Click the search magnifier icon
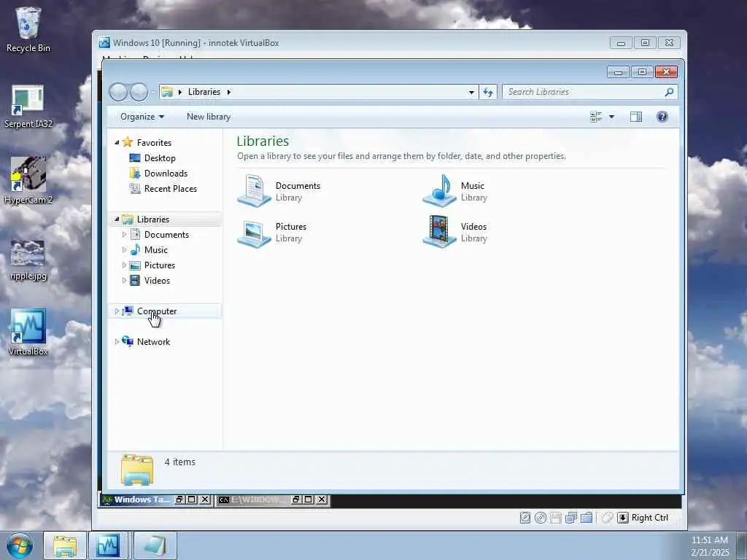 click(x=669, y=92)
